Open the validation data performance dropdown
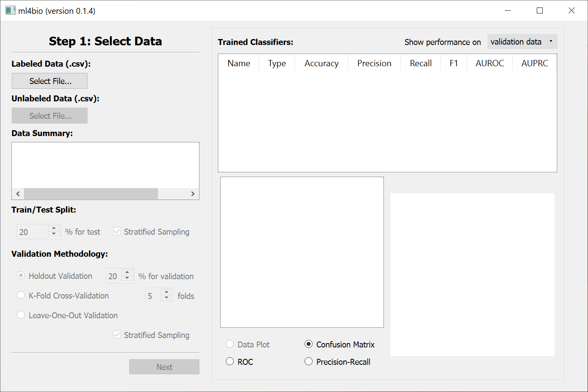Viewport: 588px width, 392px height. pyautogui.click(x=522, y=42)
